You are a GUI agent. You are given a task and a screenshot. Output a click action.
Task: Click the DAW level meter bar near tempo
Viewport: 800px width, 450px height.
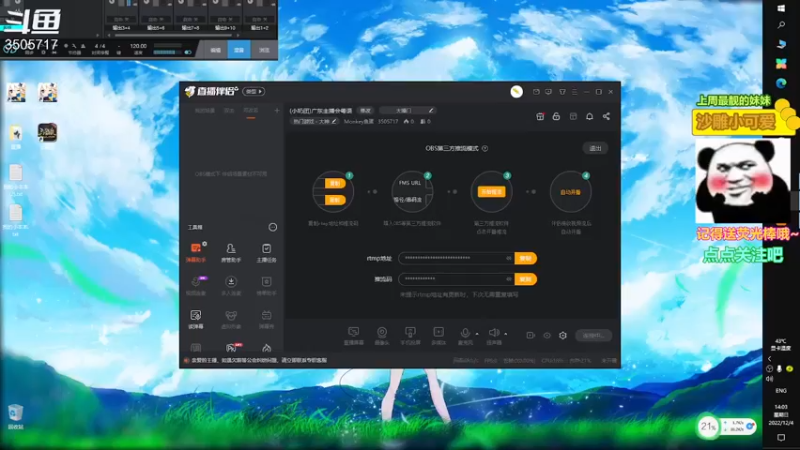pos(168,52)
